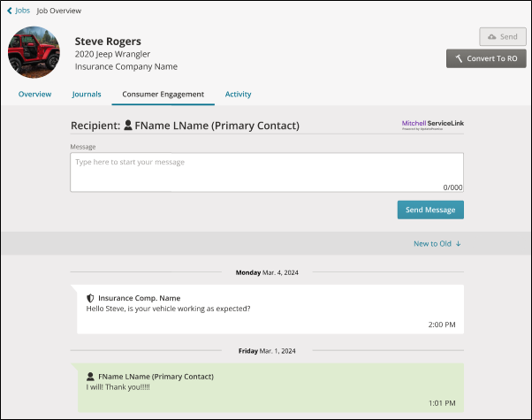Click the Send Message button
532x420 pixels.
pos(430,210)
